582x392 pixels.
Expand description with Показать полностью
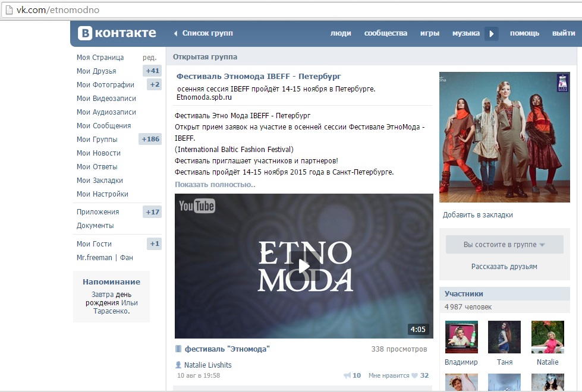click(x=215, y=184)
